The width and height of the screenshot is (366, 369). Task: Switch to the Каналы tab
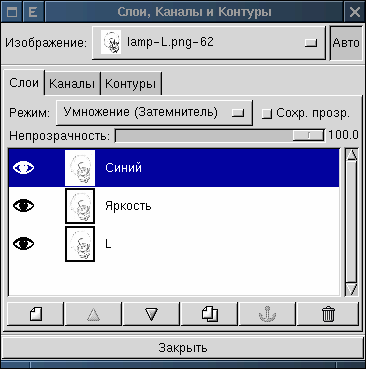click(72, 84)
